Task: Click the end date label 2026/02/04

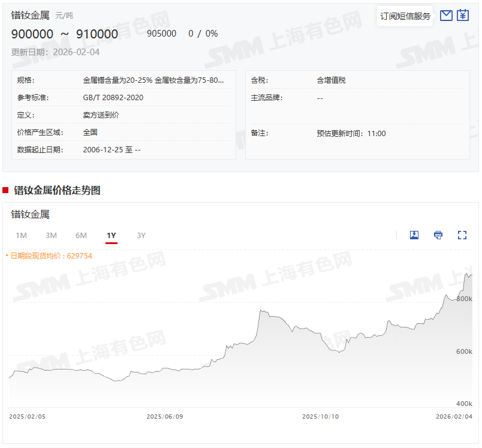Action: point(454,416)
